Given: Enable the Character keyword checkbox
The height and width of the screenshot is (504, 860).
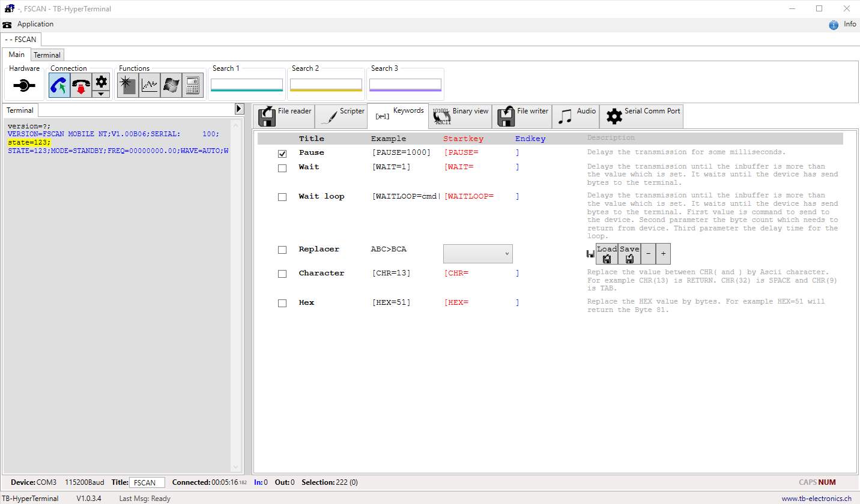Looking at the screenshot, I should point(282,274).
